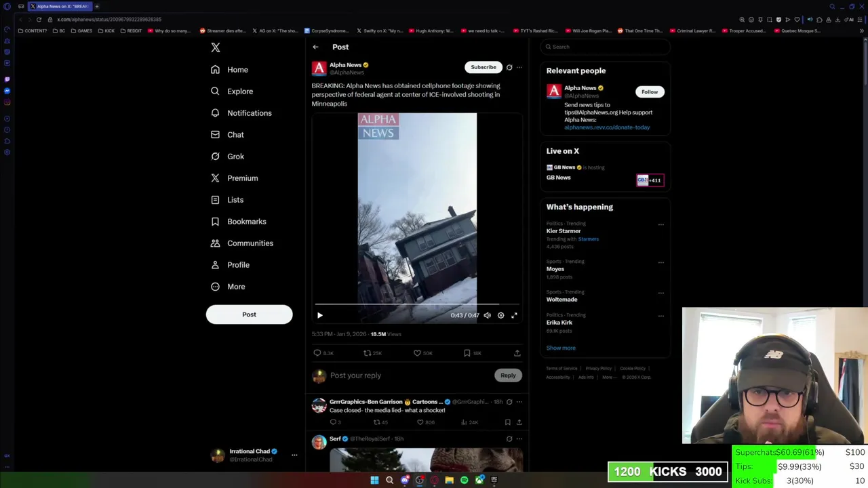Open REDDIT bookmarks folder
The width and height of the screenshot is (868, 488).
[x=131, y=30]
